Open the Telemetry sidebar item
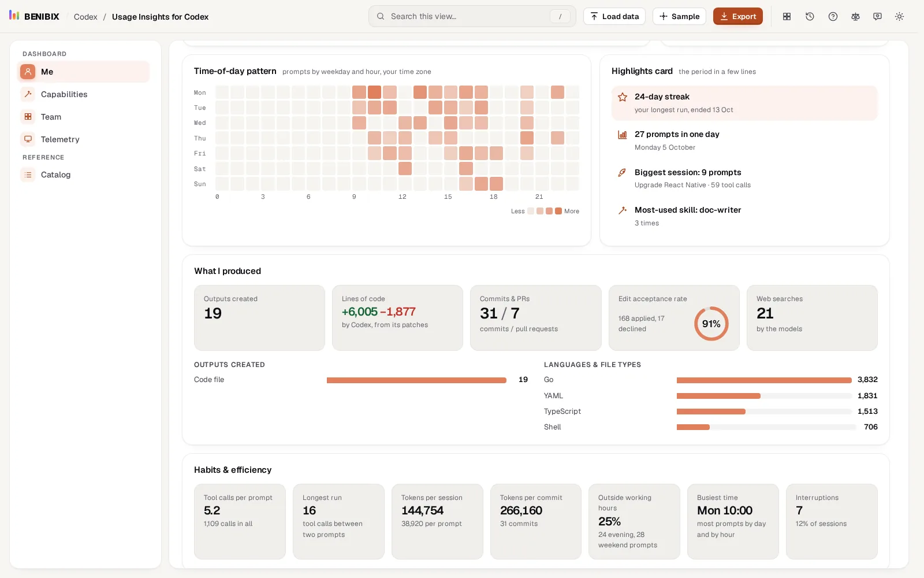924x578 pixels. click(x=84, y=139)
